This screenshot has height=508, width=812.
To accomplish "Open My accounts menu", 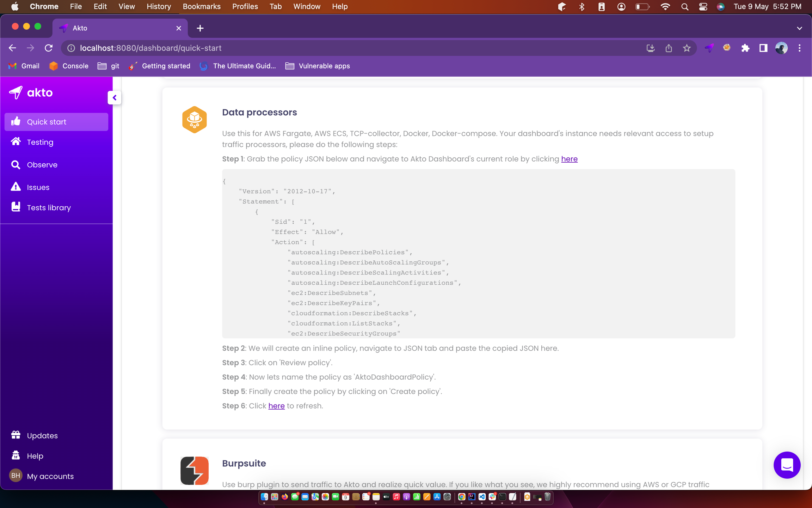I will [50, 476].
